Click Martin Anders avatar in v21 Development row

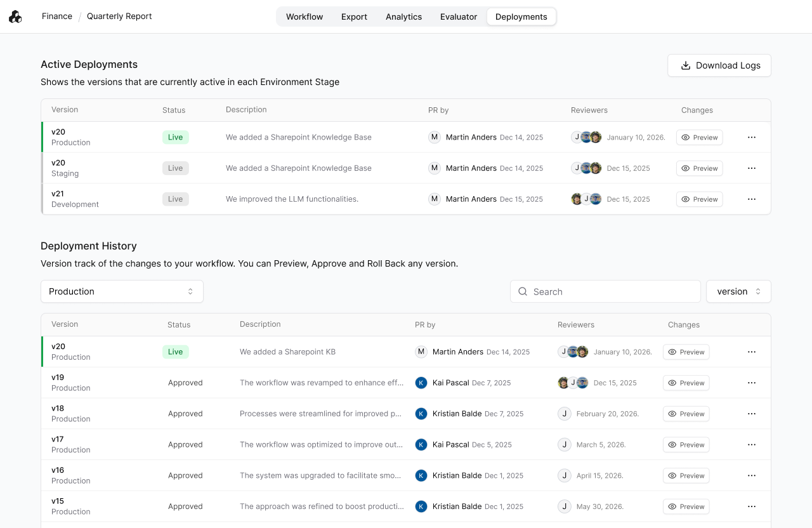[x=435, y=199]
